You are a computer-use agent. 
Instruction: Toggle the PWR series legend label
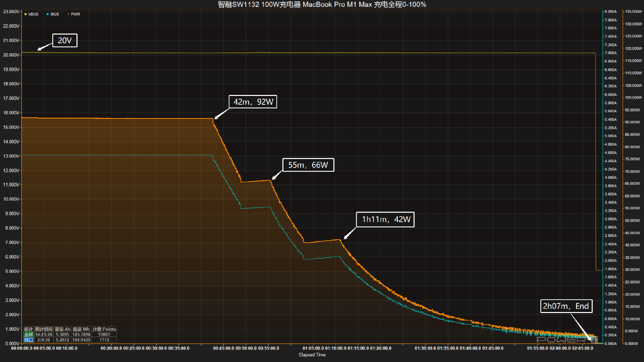coord(75,14)
